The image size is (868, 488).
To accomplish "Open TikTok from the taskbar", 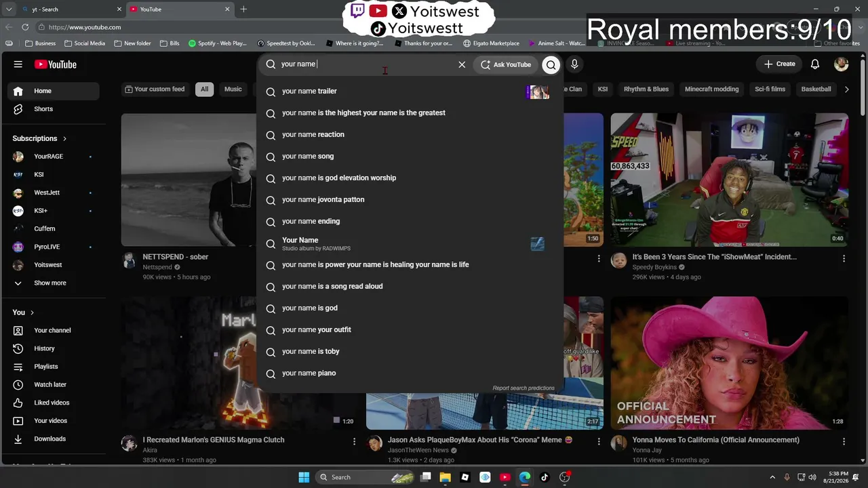I will [x=545, y=477].
